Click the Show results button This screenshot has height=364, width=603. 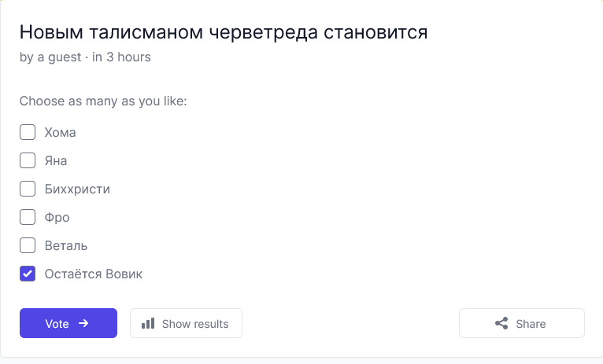coord(186,323)
